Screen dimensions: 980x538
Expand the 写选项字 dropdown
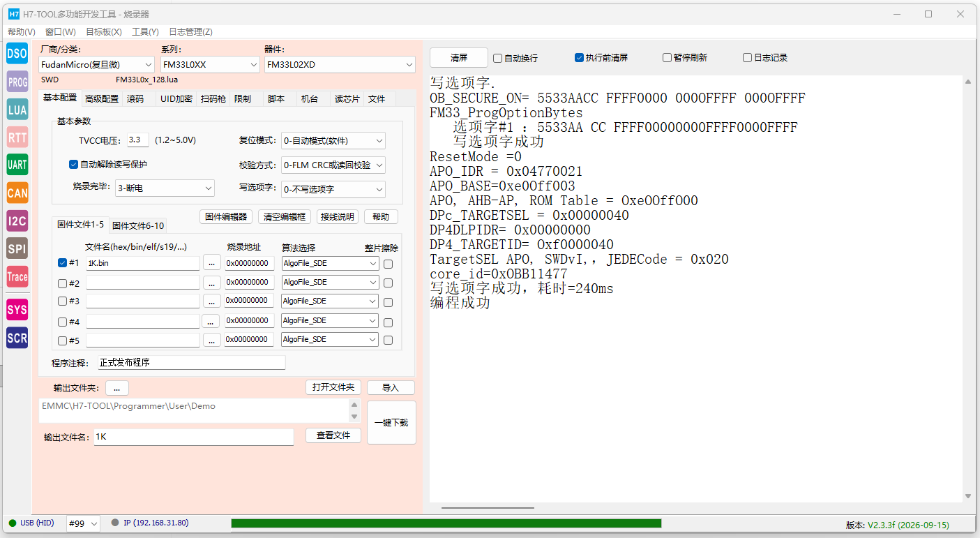[x=333, y=189]
